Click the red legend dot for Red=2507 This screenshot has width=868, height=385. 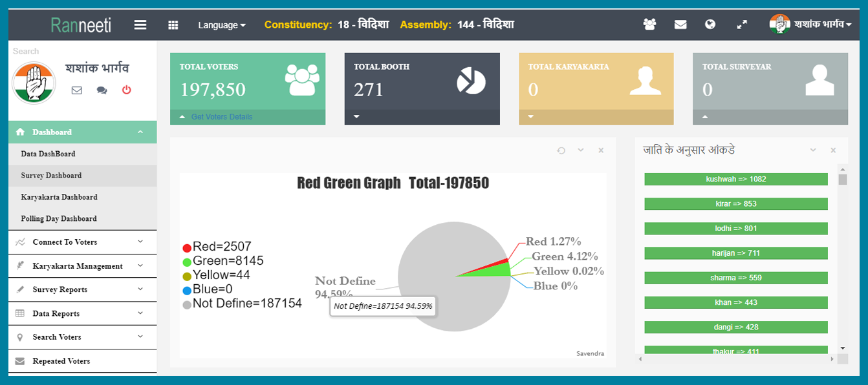coord(187,247)
